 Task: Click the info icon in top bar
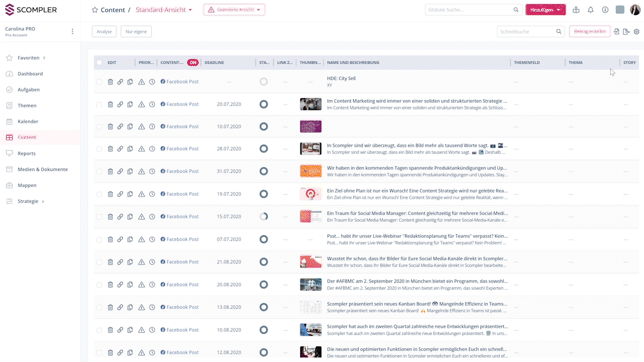(605, 10)
